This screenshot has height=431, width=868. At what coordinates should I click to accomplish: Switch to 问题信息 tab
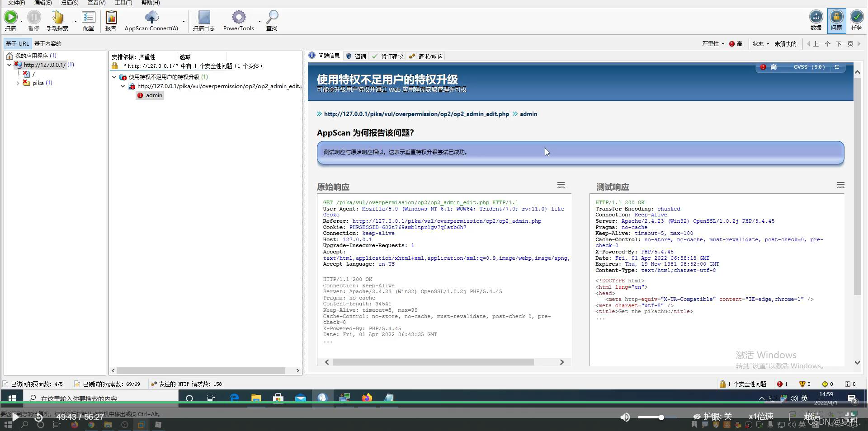[x=324, y=56]
